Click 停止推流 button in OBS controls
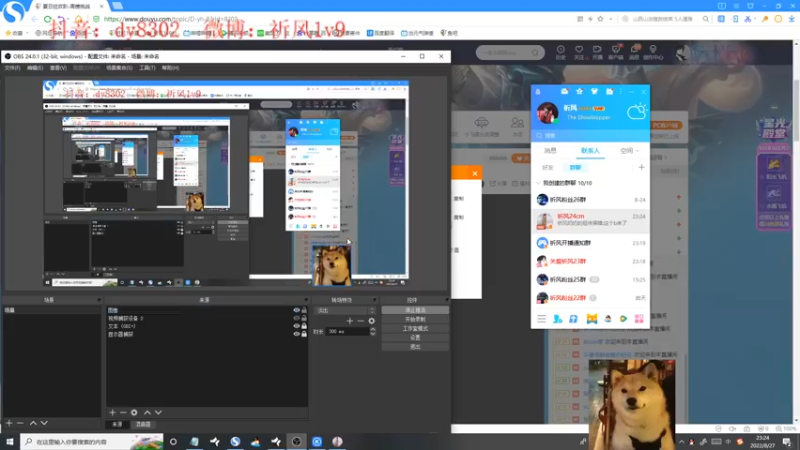Image resolution: width=800 pixels, height=450 pixels. click(x=415, y=310)
